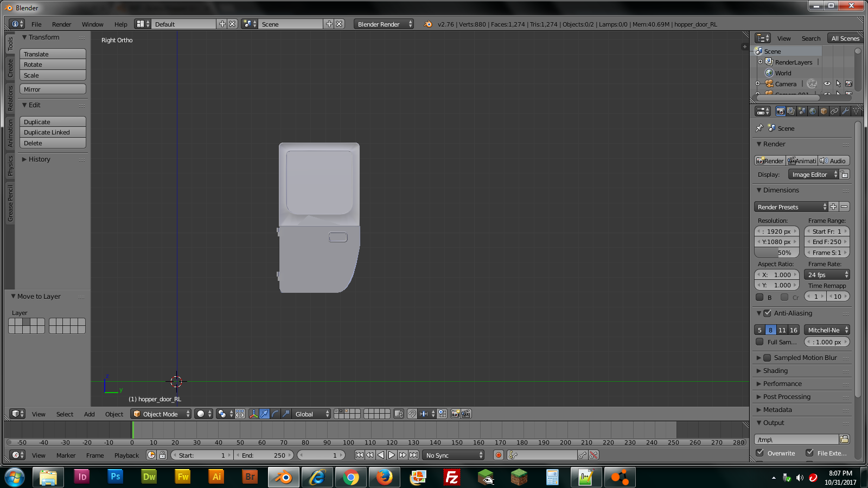Click the Mirror button
Viewport: 868px width, 488px height.
coord(53,89)
